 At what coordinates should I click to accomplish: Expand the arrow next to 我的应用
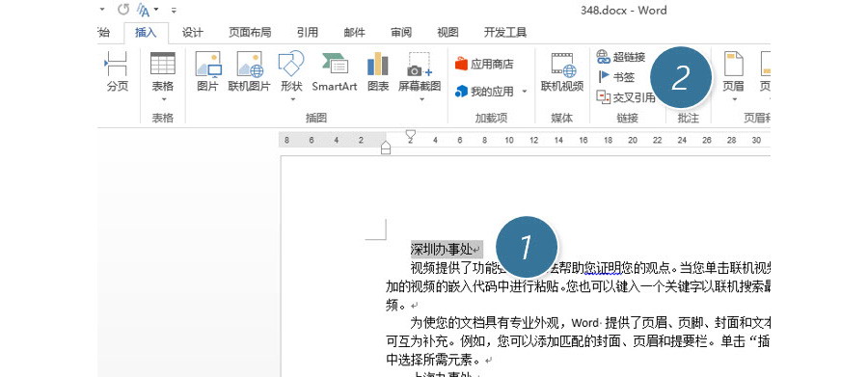pyautogui.click(x=525, y=92)
